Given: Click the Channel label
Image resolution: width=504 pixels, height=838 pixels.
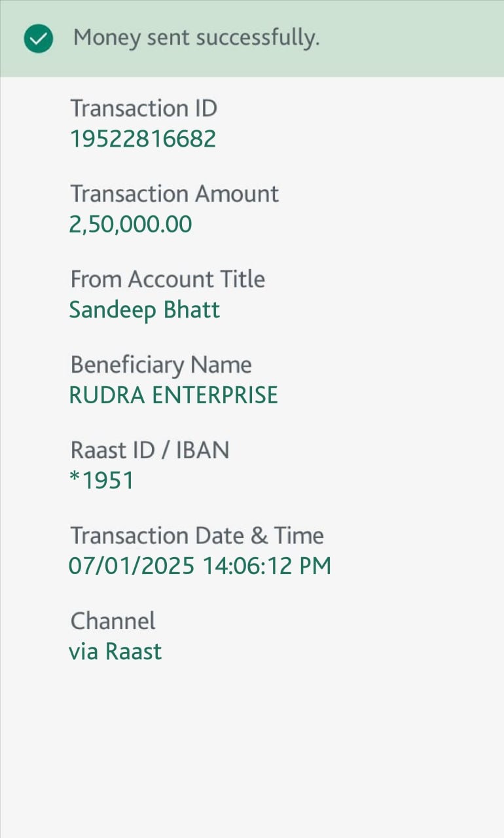Looking at the screenshot, I should coord(113,621).
